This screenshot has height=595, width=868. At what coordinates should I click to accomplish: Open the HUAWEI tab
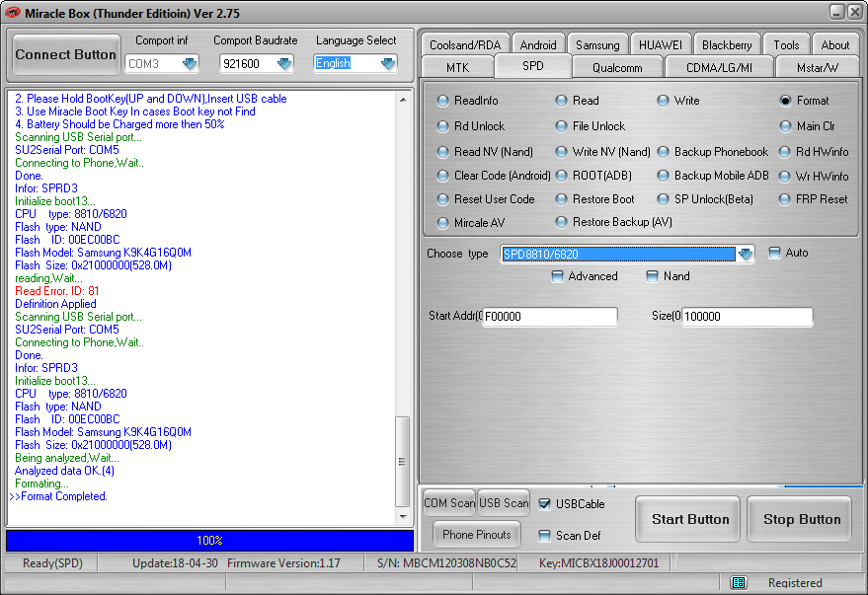pos(661,44)
